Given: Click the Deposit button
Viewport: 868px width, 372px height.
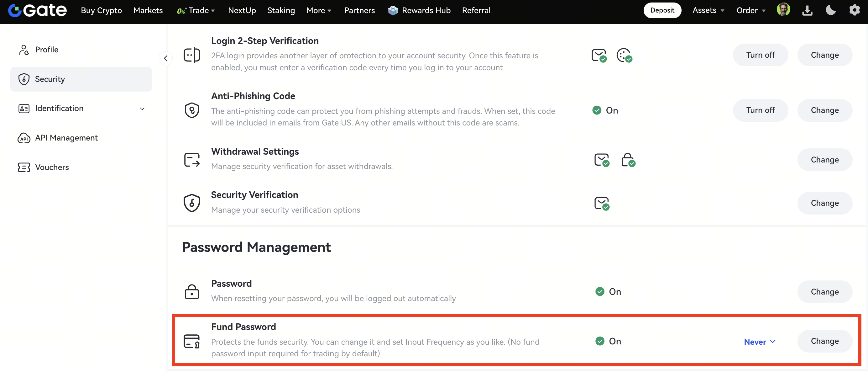Looking at the screenshot, I should (x=662, y=10).
